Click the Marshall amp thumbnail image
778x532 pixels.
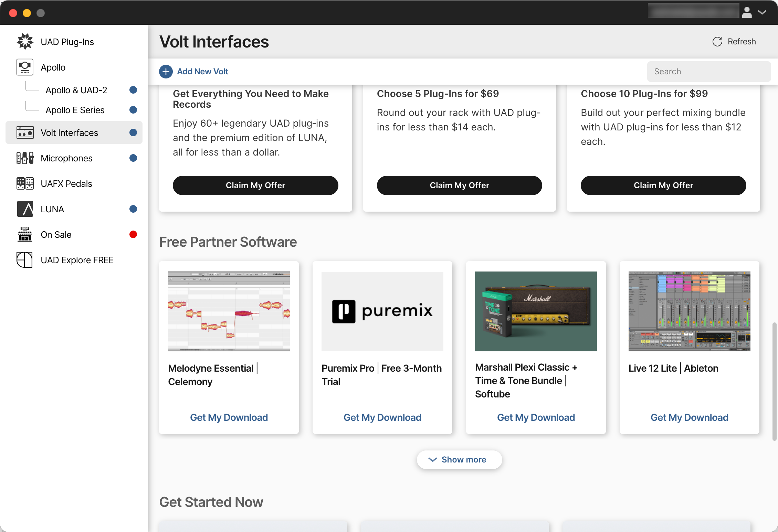coord(536,311)
